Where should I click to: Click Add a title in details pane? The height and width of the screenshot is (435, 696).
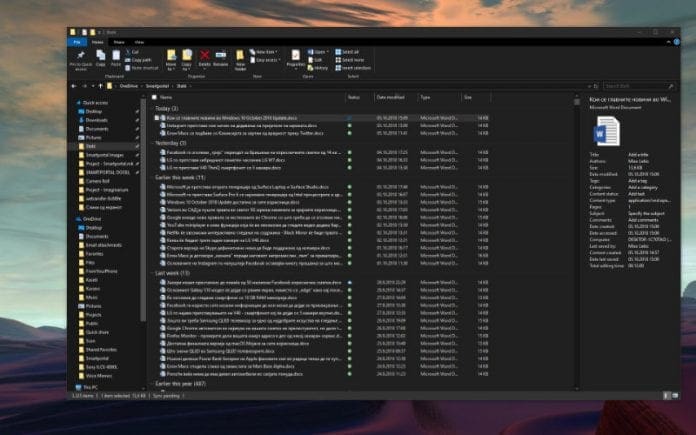tap(638, 155)
